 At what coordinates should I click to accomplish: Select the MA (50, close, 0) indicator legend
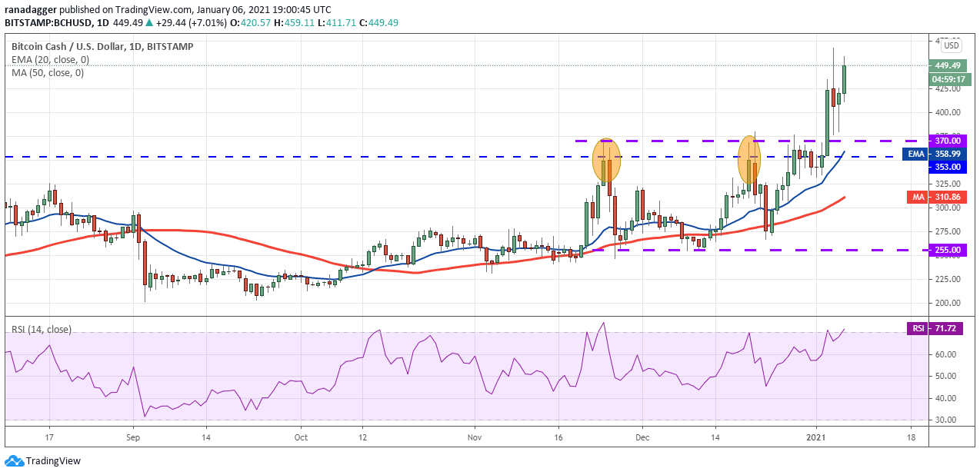click(x=48, y=73)
